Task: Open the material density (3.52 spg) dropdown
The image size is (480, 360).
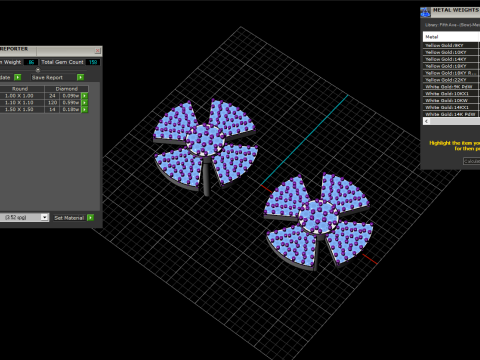Action: (44, 217)
